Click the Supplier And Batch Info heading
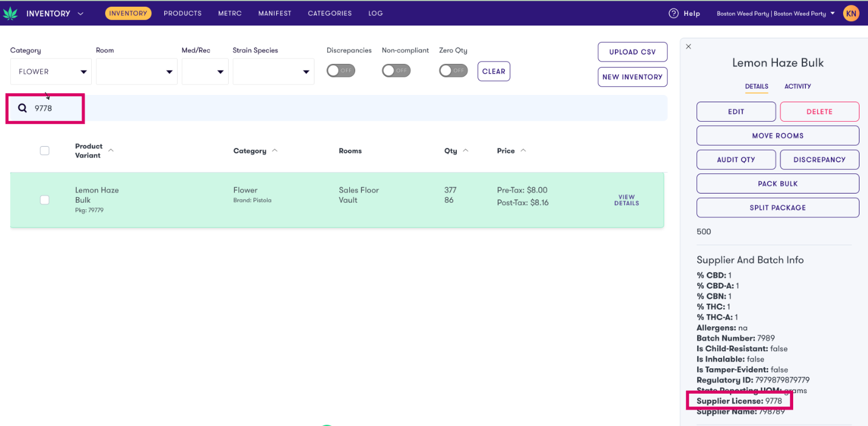Image resolution: width=868 pixels, height=426 pixels. point(750,260)
